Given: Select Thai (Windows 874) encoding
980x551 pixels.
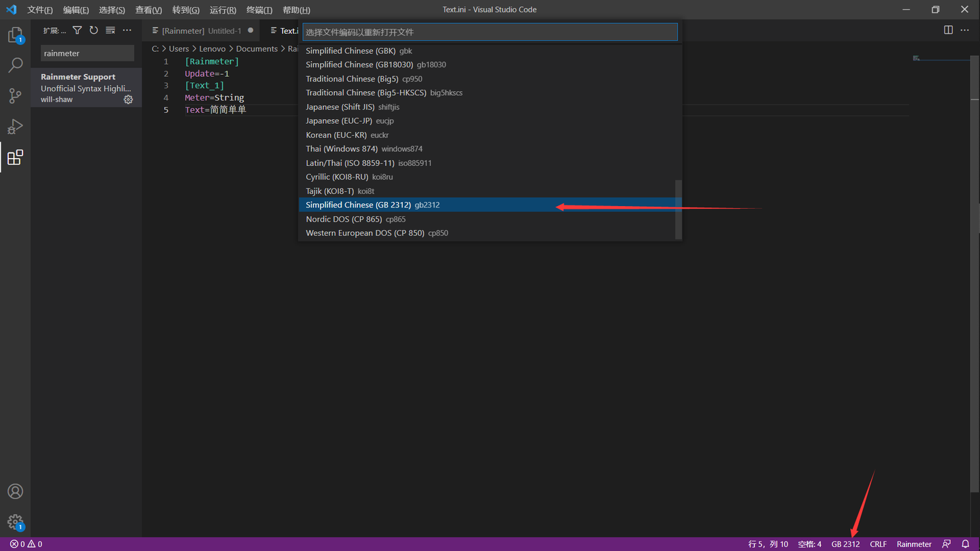Looking at the screenshot, I should [x=490, y=149].
